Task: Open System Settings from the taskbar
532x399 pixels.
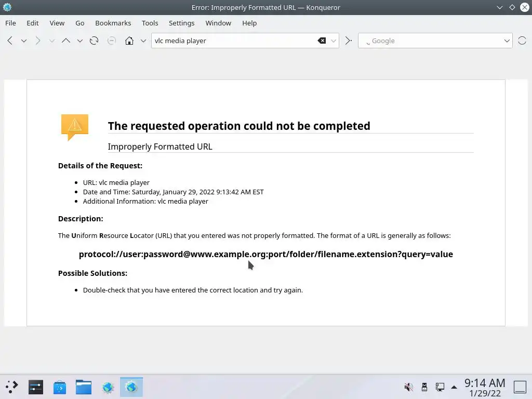Action: point(36,387)
